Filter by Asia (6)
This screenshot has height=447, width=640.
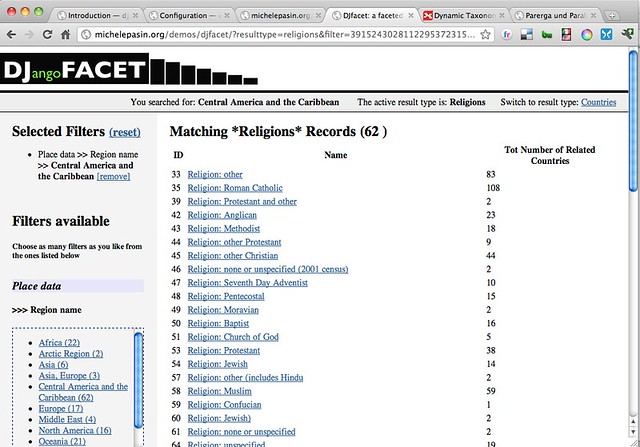53,365
